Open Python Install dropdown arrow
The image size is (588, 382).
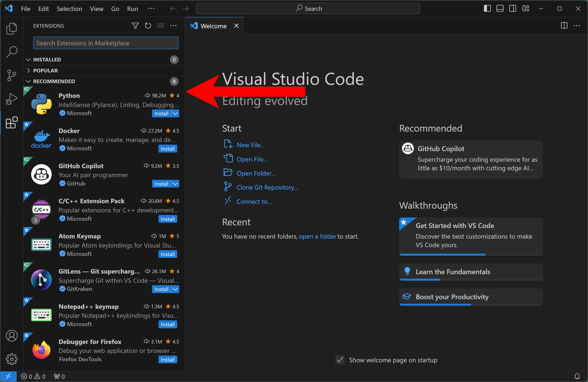(x=175, y=114)
